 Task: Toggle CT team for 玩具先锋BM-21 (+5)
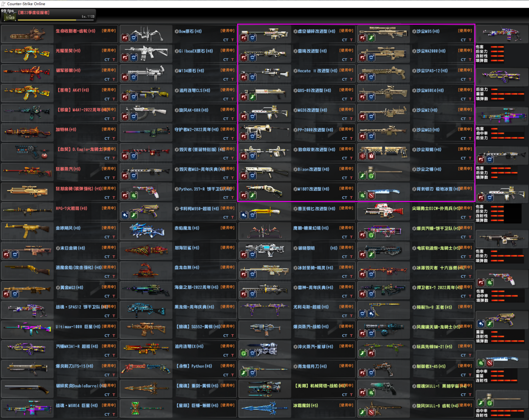463,355
